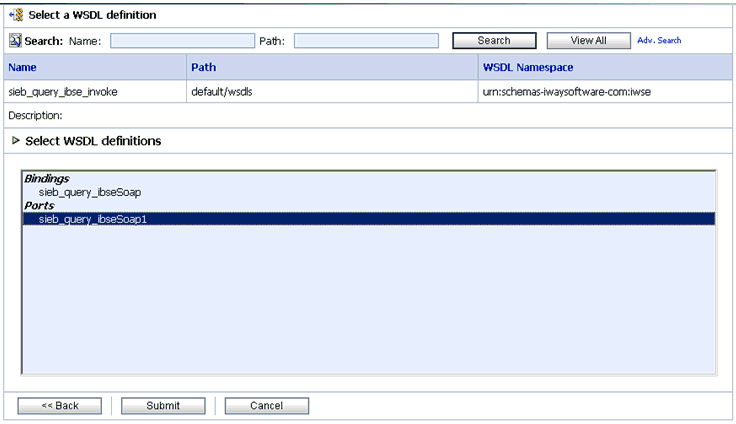Click the Bindings group heading
The width and height of the screenshot is (736, 424).
tap(46, 178)
